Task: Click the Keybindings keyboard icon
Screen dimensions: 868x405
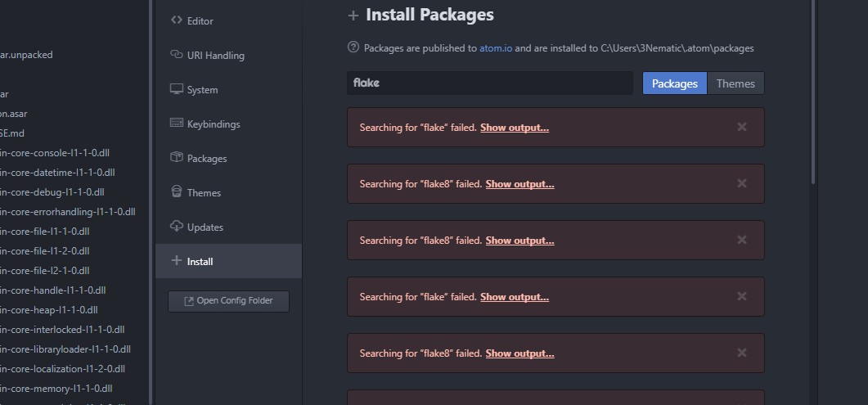Action: coord(176,124)
